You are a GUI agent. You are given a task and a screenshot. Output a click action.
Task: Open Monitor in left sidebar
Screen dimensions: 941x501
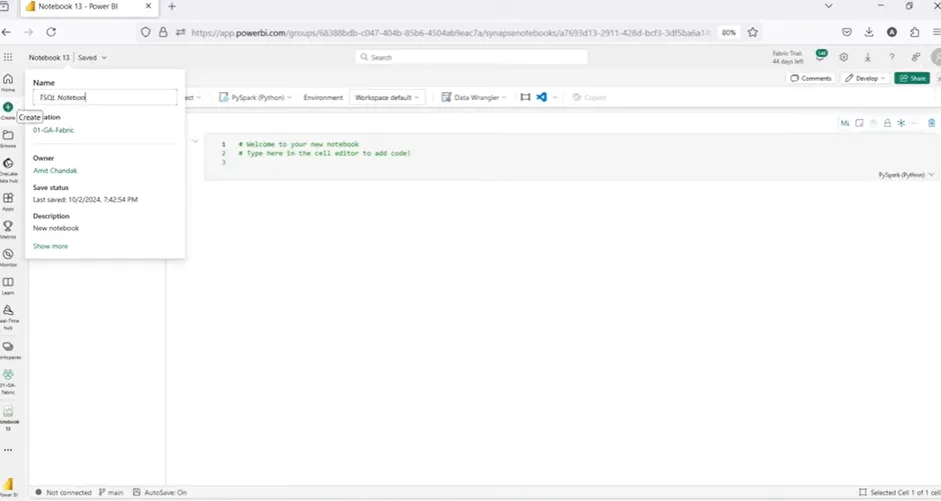pos(8,257)
